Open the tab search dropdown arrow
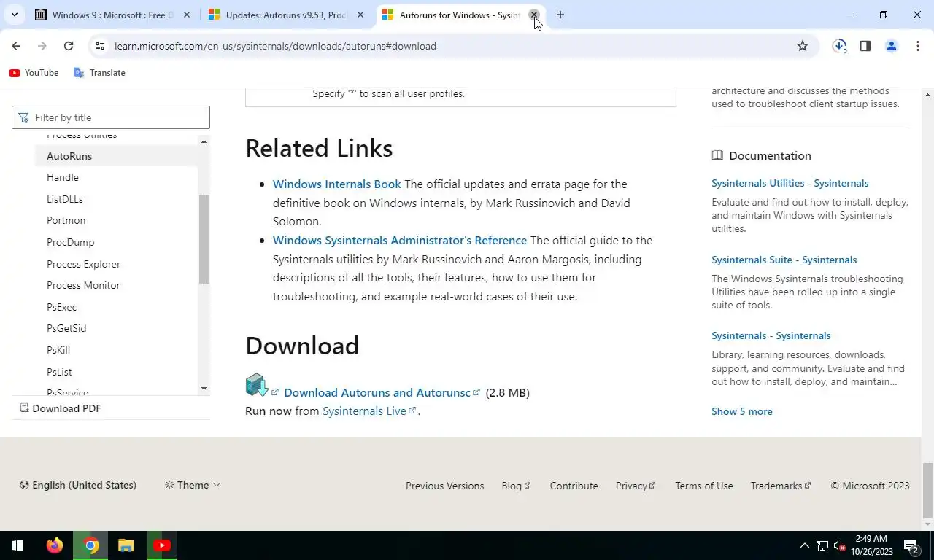Screen dimensions: 934x560 15,15
